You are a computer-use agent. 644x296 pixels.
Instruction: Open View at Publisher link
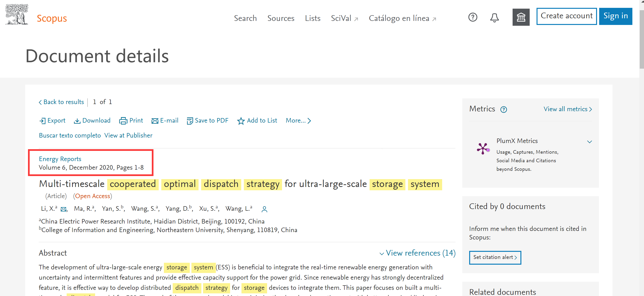click(128, 135)
